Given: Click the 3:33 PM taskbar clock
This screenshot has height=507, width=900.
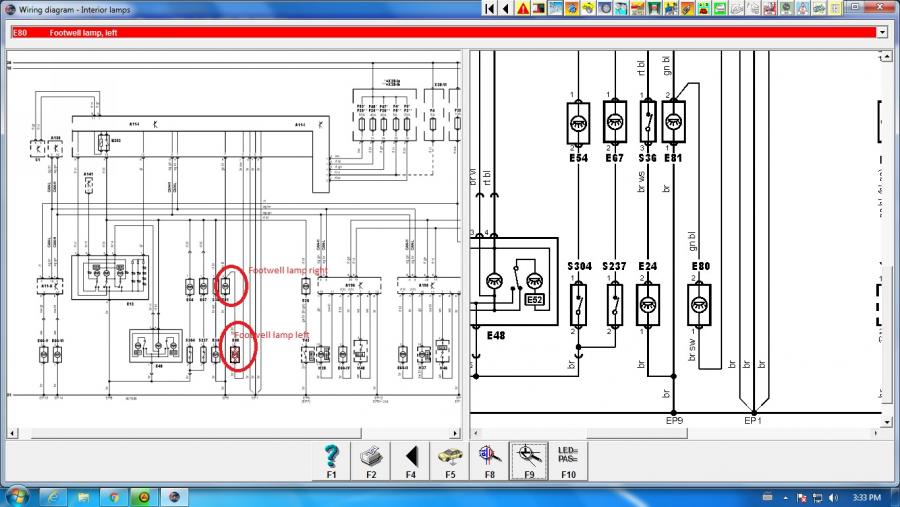Looking at the screenshot, I should [867, 497].
